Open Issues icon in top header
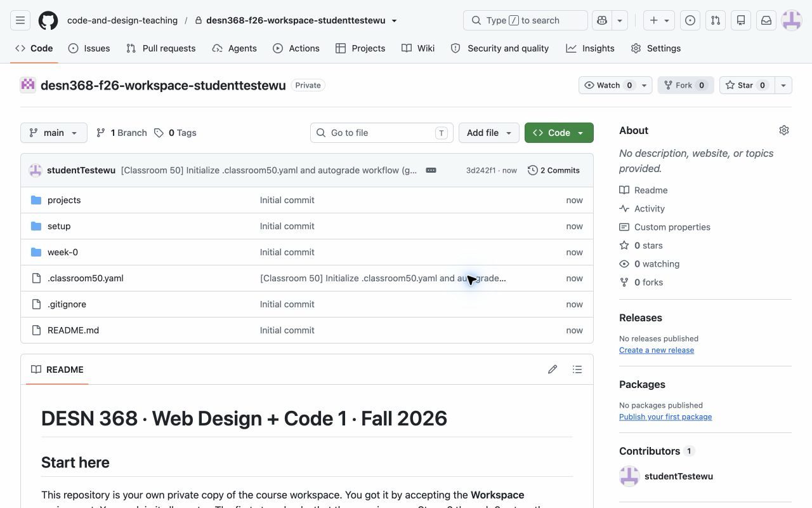Viewport: 812px width, 508px height. 690,20
